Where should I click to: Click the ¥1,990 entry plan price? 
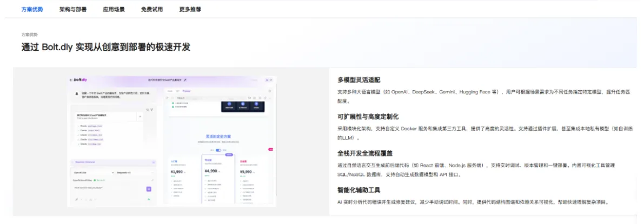(x=177, y=172)
